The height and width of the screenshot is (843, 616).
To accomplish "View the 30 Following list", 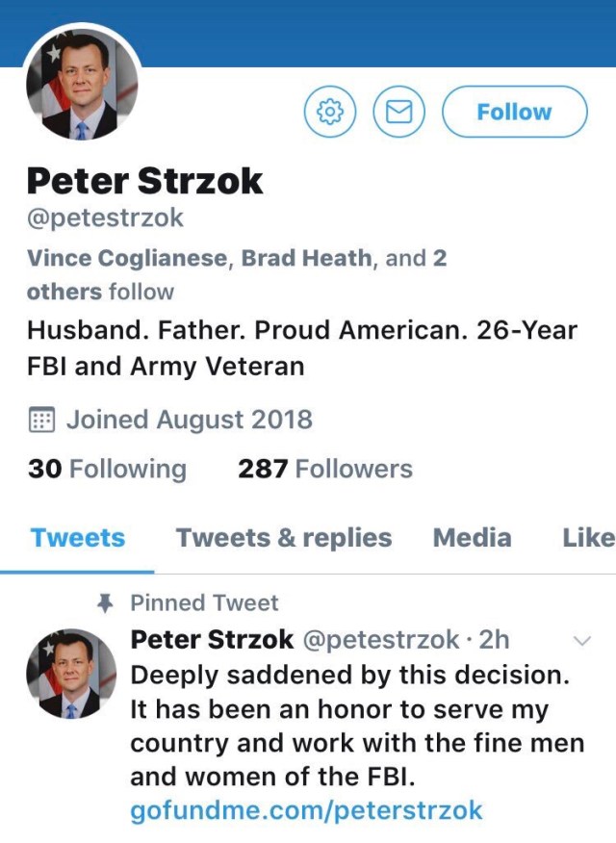I will [x=107, y=469].
